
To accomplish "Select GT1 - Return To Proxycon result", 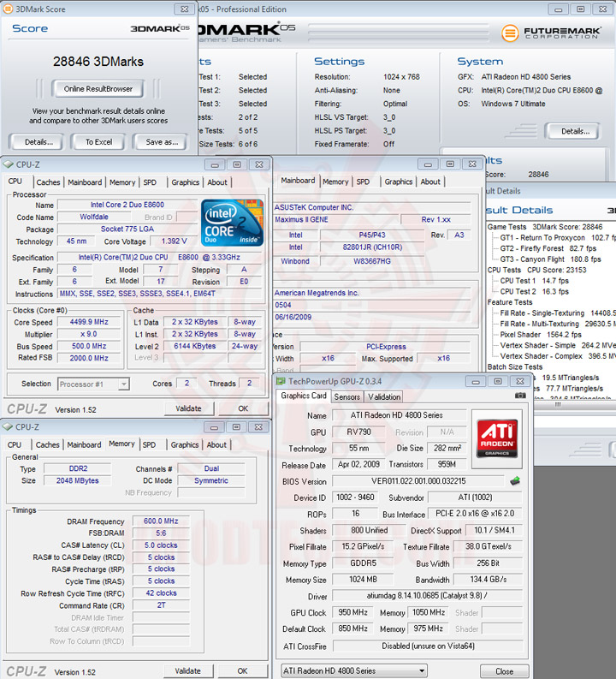I will click(558, 238).
